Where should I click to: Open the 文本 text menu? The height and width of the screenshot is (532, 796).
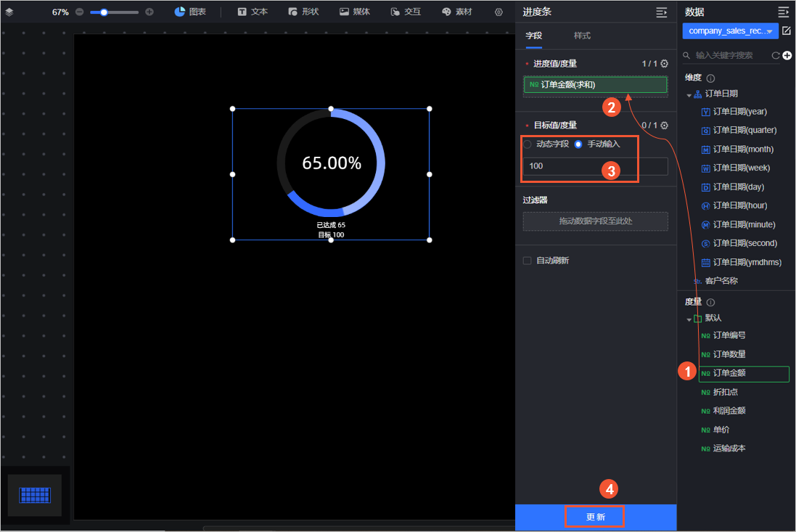[253, 12]
